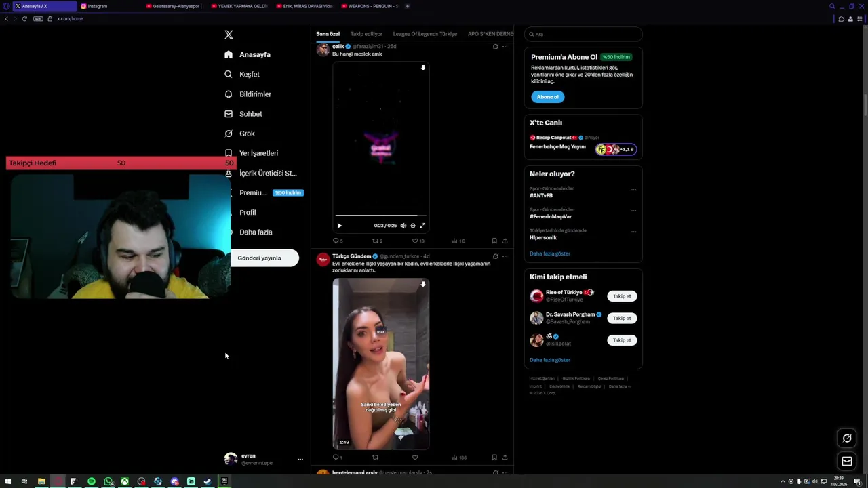868x488 pixels.
Task: Toggle fullscreen on çelik video
Action: point(422,226)
